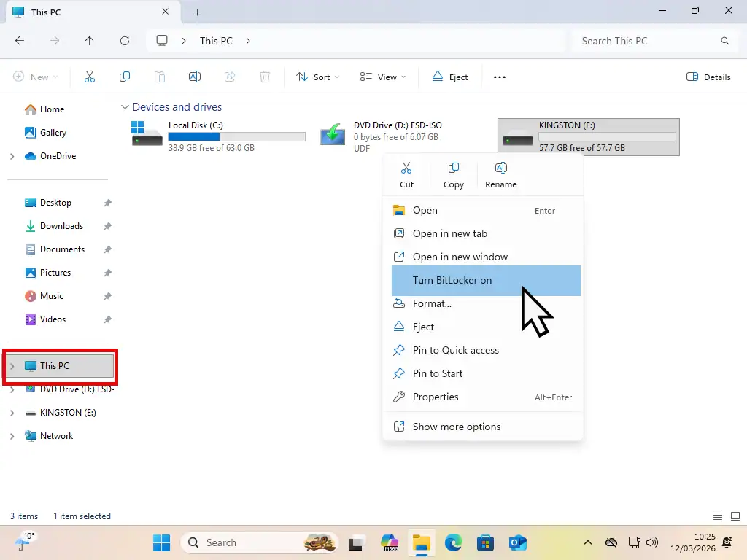Image resolution: width=747 pixels, height=560 pixels.
Task: Click the See more ellipsis in the toolbar
Action: pyautogui.click(x=499, y=77)
